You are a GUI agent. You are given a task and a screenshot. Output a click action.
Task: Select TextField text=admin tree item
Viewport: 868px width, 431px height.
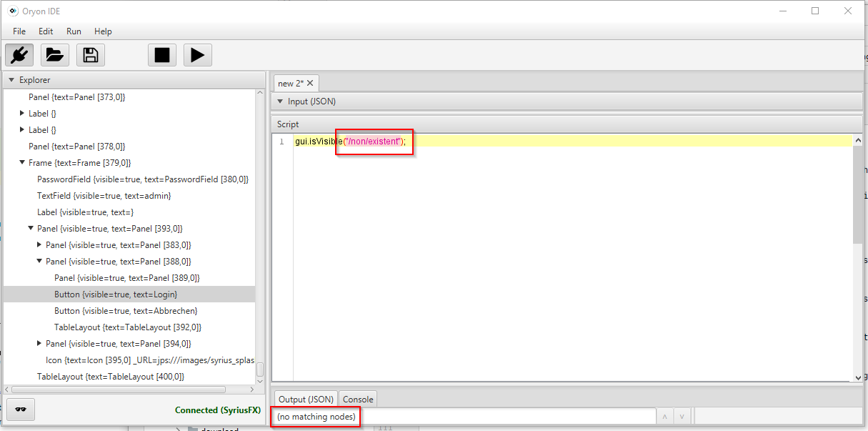104,196
